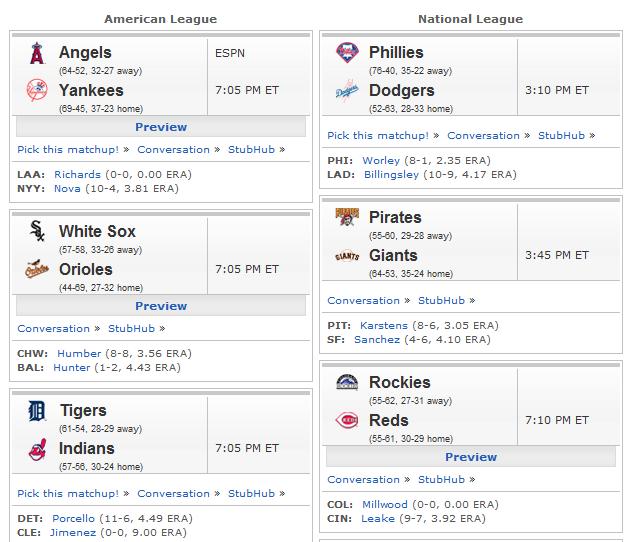Click the Cleveland Indians logo
This screenshot has width=638, height=542.
coord(37,450)
